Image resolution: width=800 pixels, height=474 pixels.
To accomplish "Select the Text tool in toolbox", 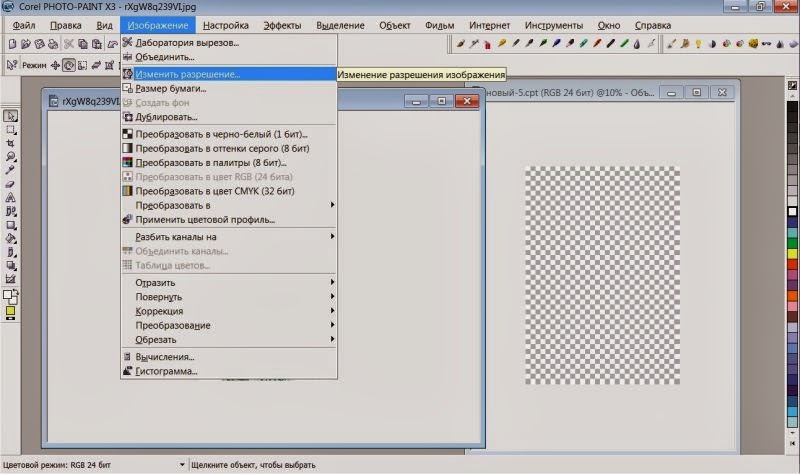I will pos(10,197).
